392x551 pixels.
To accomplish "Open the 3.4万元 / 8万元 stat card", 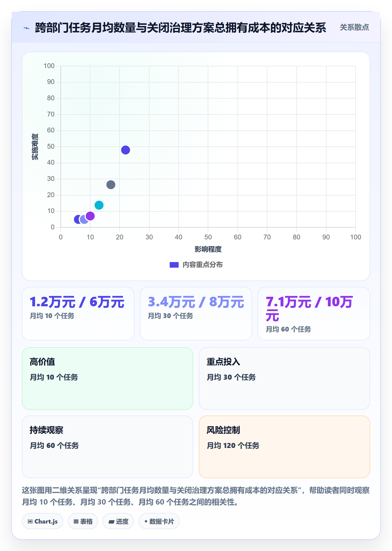I will coord(196,314).
